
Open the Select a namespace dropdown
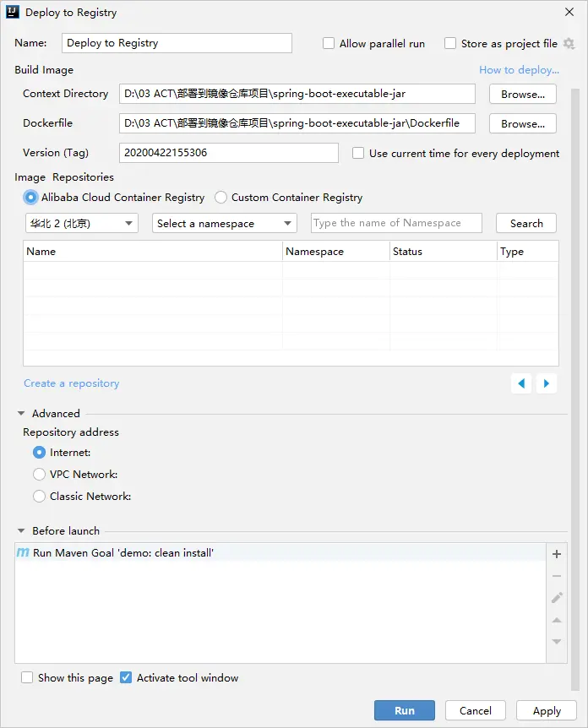(225, 223)
